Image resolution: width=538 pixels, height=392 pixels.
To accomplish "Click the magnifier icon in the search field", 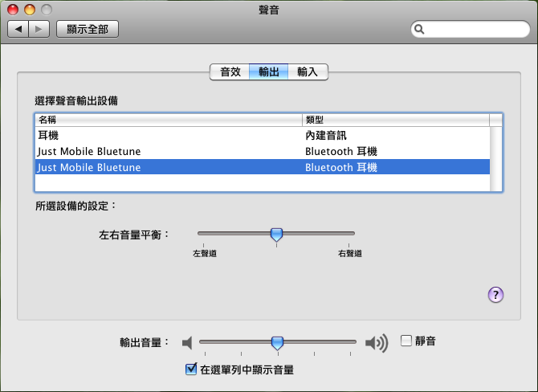I will tap(419, 30).
